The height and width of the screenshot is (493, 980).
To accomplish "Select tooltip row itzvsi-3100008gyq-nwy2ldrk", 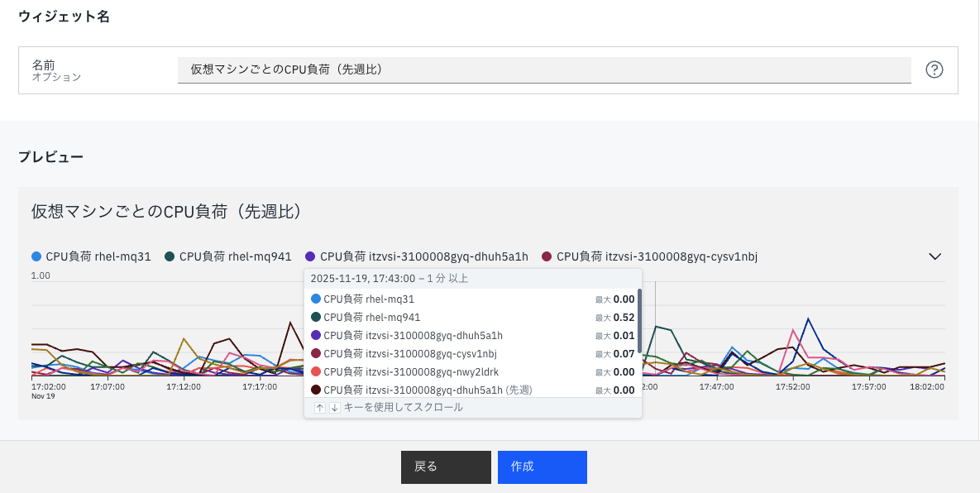I will point(472,371).
